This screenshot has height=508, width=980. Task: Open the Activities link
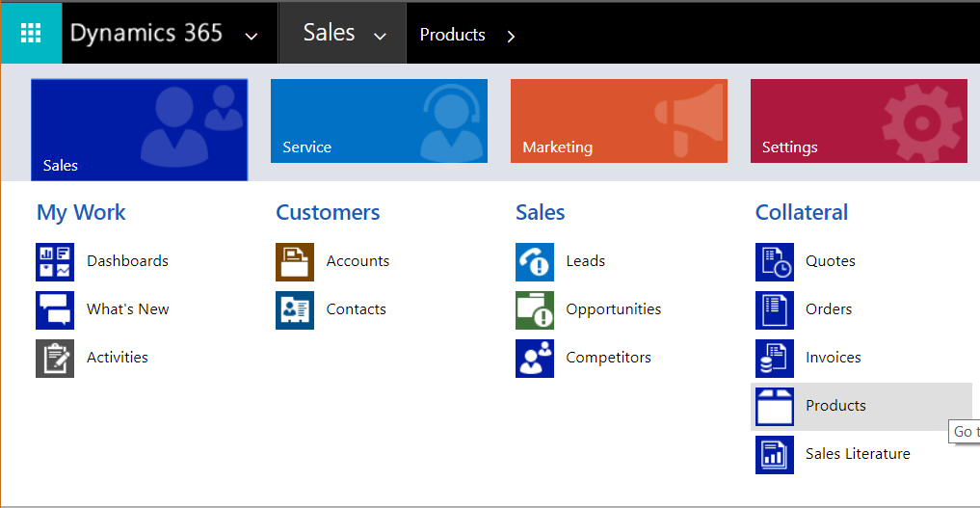click(118, 357)
